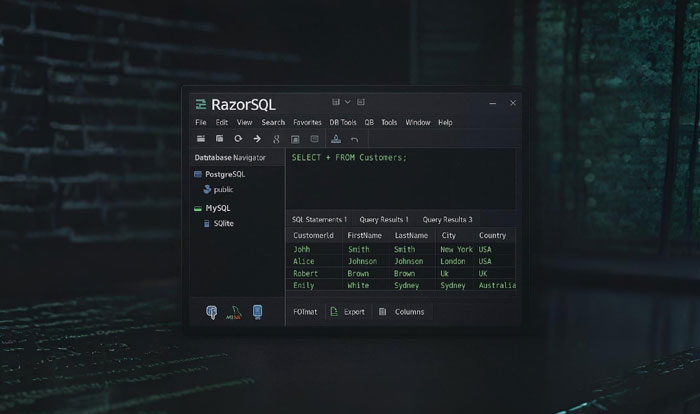This screenshot has width=700, height=414.
Task: Select the public schema node
Action: (x=223, y=189)
